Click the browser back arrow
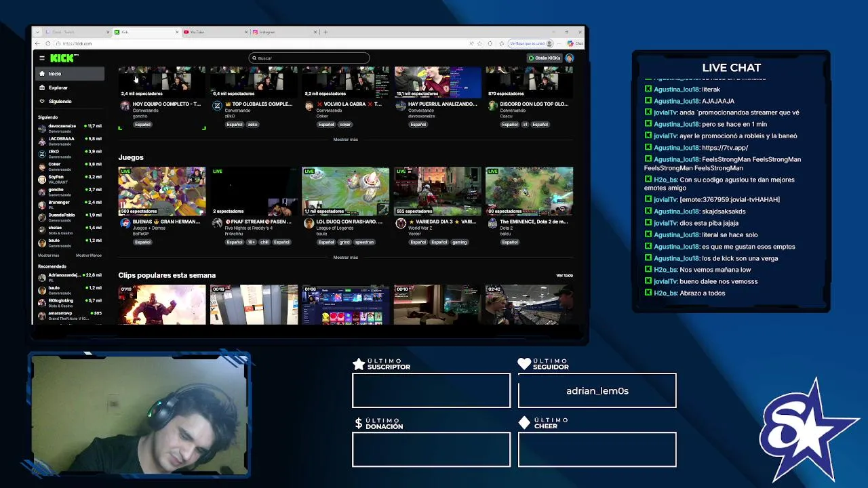Viewport: 868px width, 488px height. (38, 43)
